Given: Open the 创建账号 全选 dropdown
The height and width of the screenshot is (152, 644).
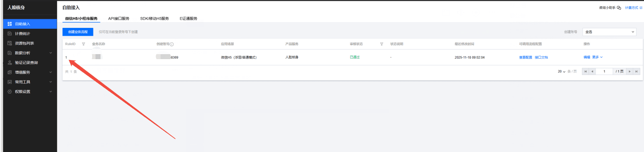Looking at the screenshot, I should click(609, 32).
